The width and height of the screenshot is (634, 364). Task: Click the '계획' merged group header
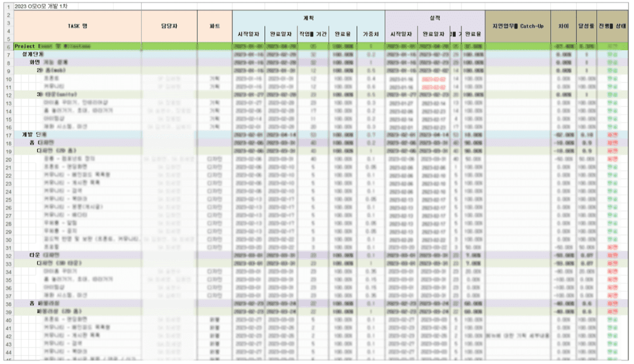(309, 18)
